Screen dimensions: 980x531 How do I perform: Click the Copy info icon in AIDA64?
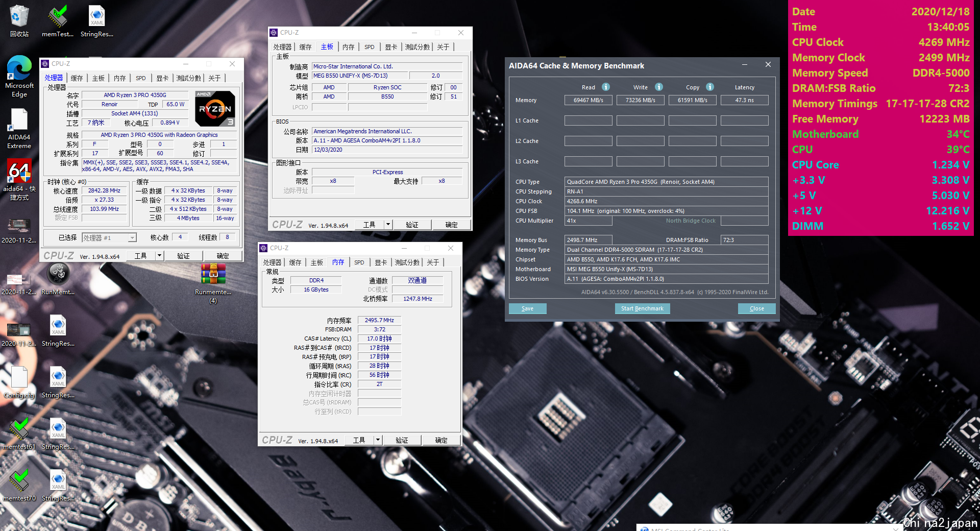tap(710, 87)
